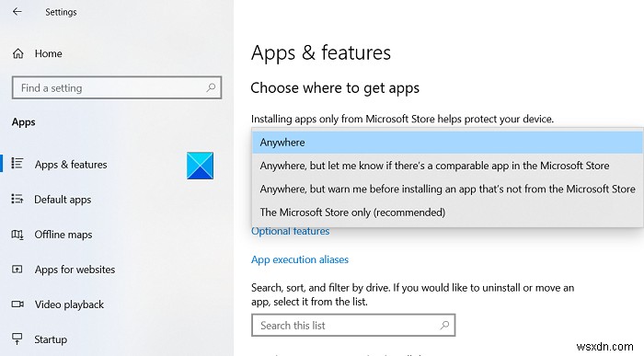Open the Default apps page

63,200
